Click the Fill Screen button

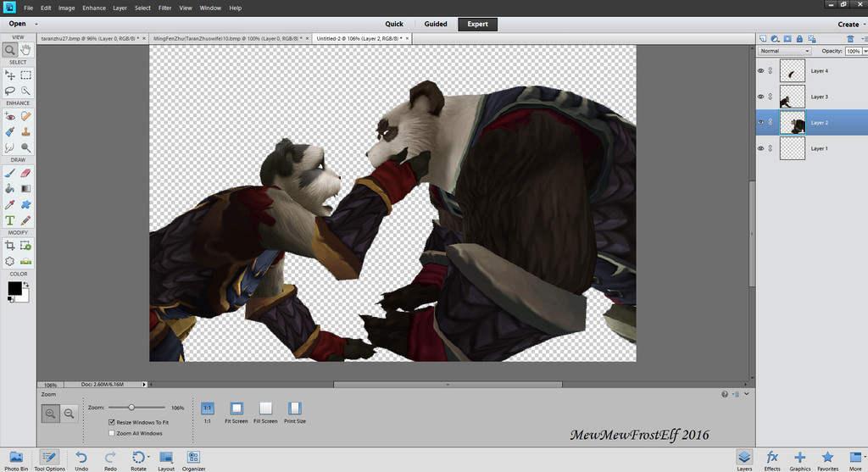(x=265, y=413)
